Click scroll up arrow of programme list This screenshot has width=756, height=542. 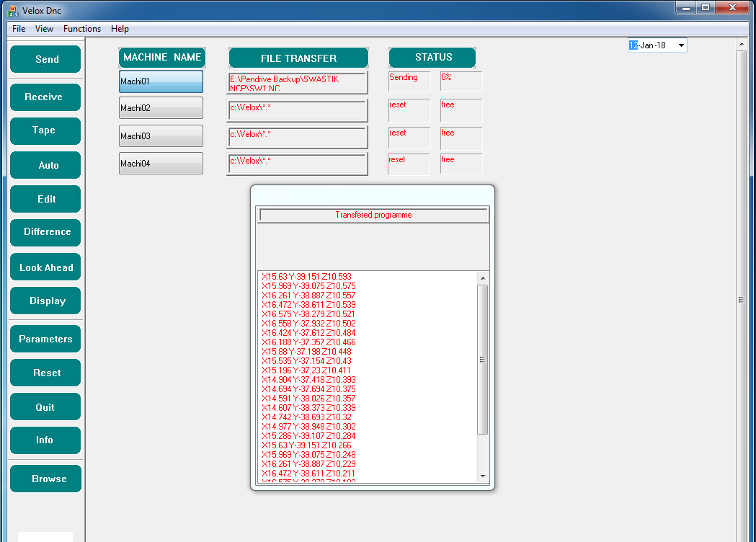click(483, 278)
